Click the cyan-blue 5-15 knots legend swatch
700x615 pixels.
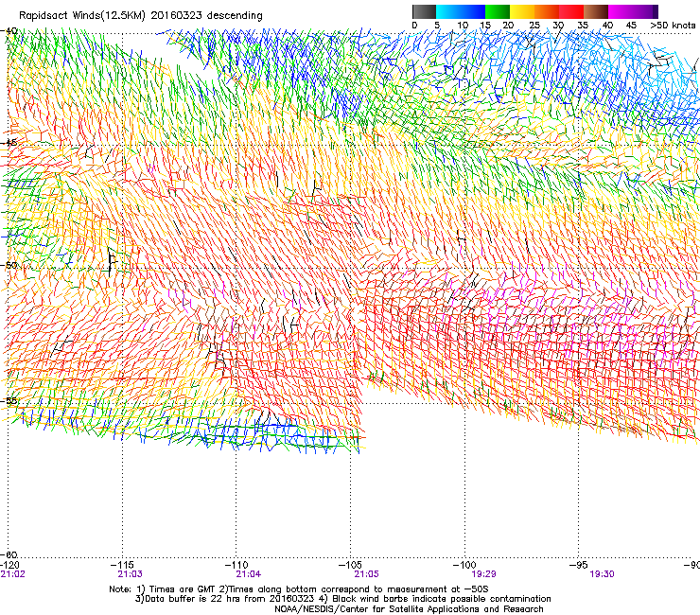[461, 11]
